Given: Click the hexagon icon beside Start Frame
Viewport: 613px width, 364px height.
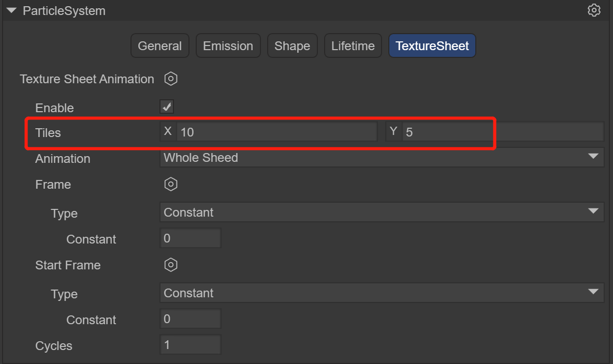Looking at the screenshot, I should [x=171, y=265].
